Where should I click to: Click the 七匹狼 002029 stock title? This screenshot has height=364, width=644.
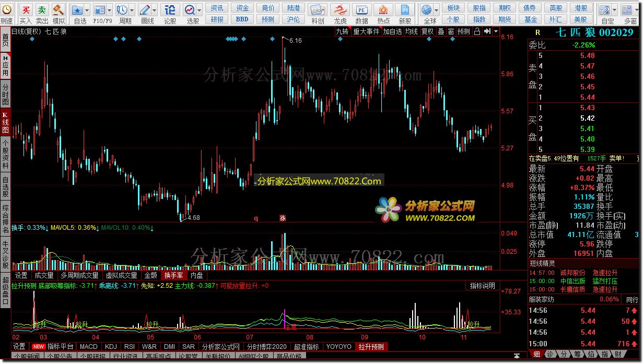point(594,32)
